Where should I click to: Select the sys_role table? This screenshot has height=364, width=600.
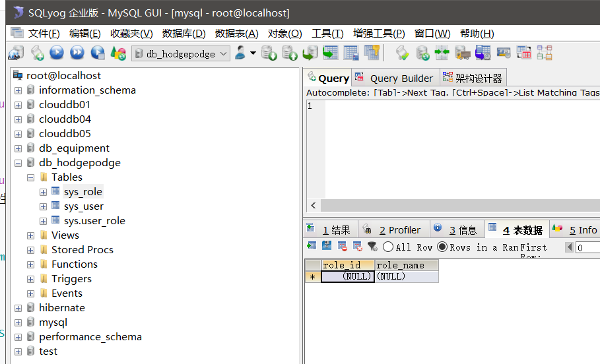tap(83, 192)
